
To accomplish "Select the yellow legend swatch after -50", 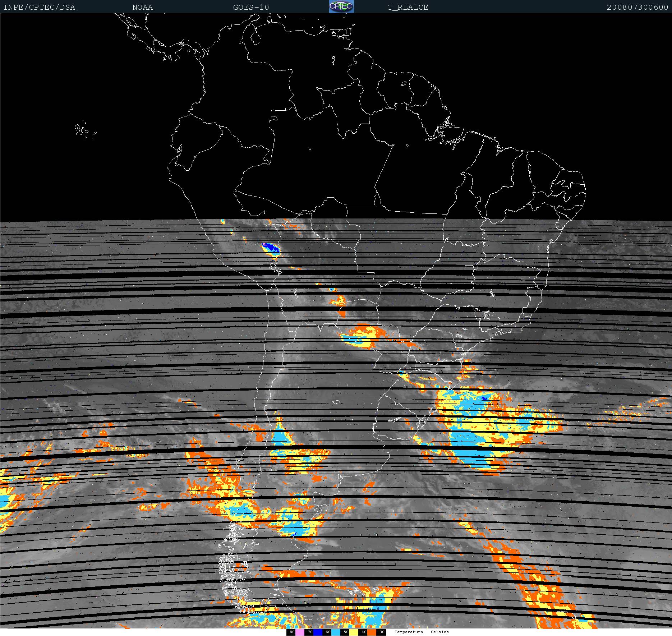I will 354,632.
